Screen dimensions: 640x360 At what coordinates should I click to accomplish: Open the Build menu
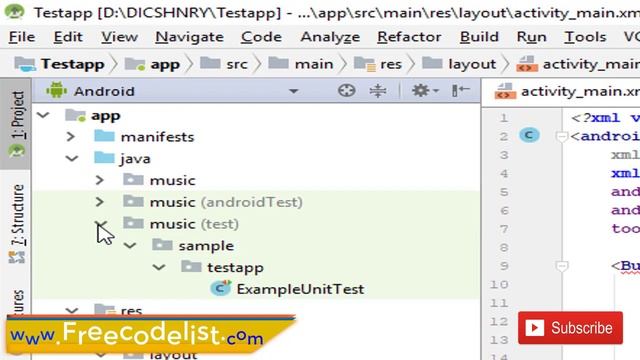coord(479,37)
